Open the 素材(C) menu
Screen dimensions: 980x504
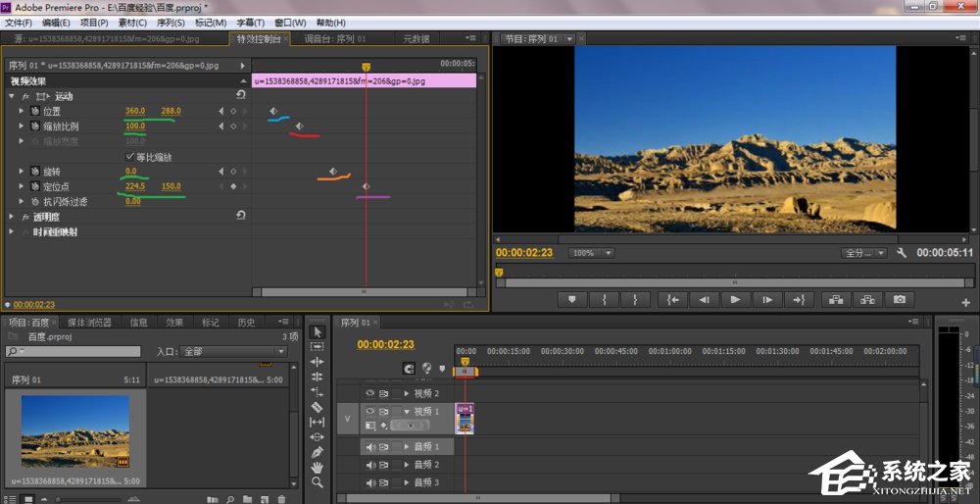[x=132, y=23]
